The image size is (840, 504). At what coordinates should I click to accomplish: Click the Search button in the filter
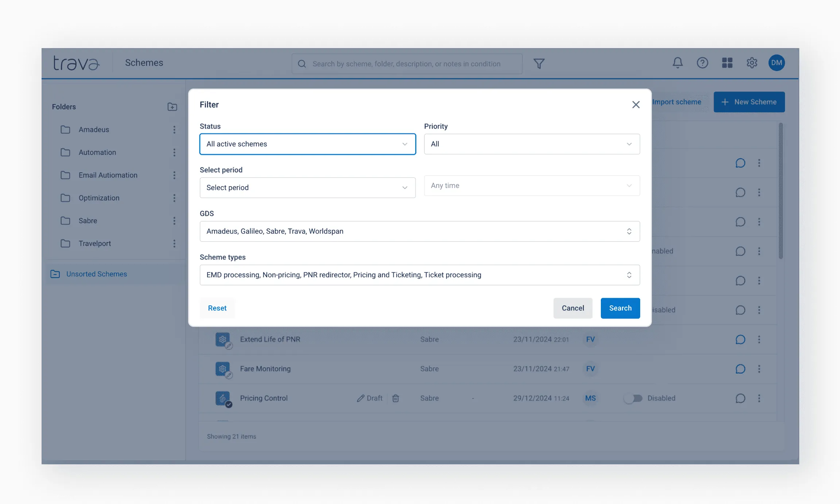tap(620, 308)
